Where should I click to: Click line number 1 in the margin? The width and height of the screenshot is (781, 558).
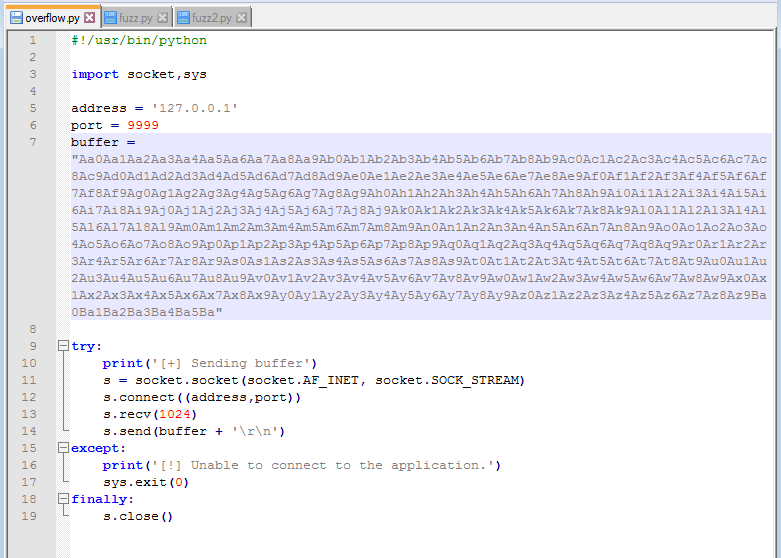click(x=33, y=41)
